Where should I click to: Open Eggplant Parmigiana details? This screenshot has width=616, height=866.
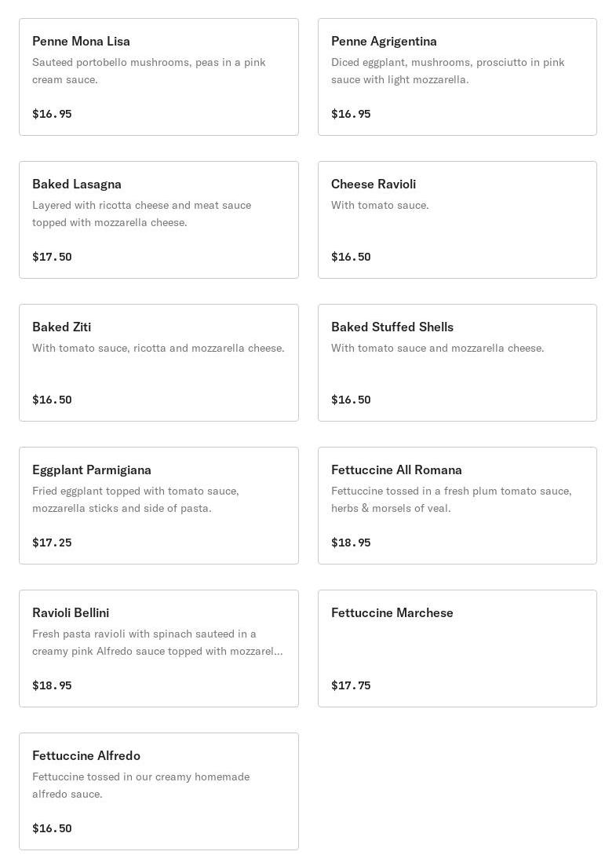[159, 506]
